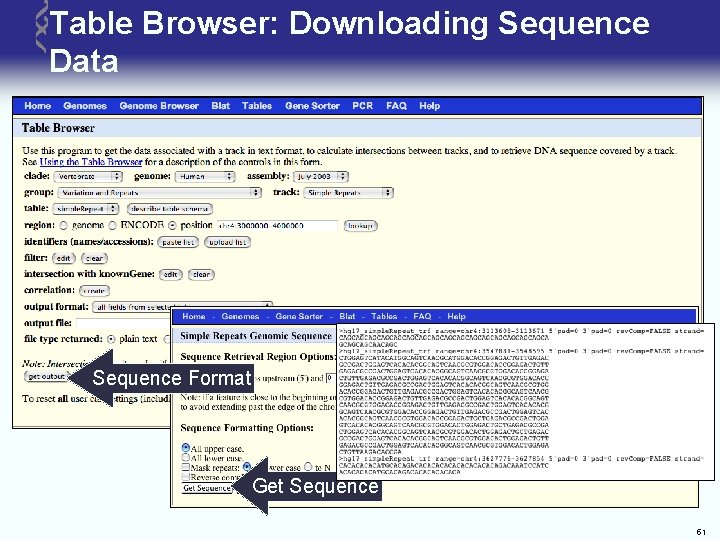Select the All lower case radio option
Image resolution: width=720 pixels, height=540 pixels.
coord(186,457)
